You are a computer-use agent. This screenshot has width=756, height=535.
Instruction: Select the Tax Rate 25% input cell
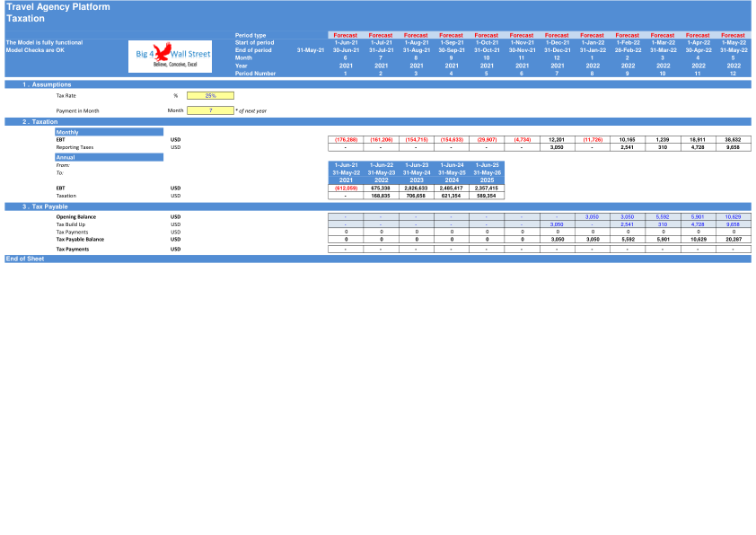pyautogui.click(x=210, y=95)
